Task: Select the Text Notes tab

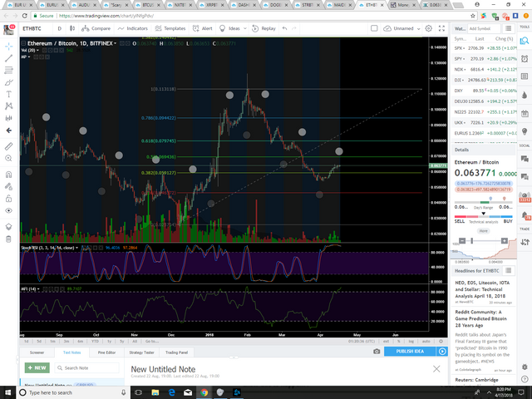Action: click(72, 352)
